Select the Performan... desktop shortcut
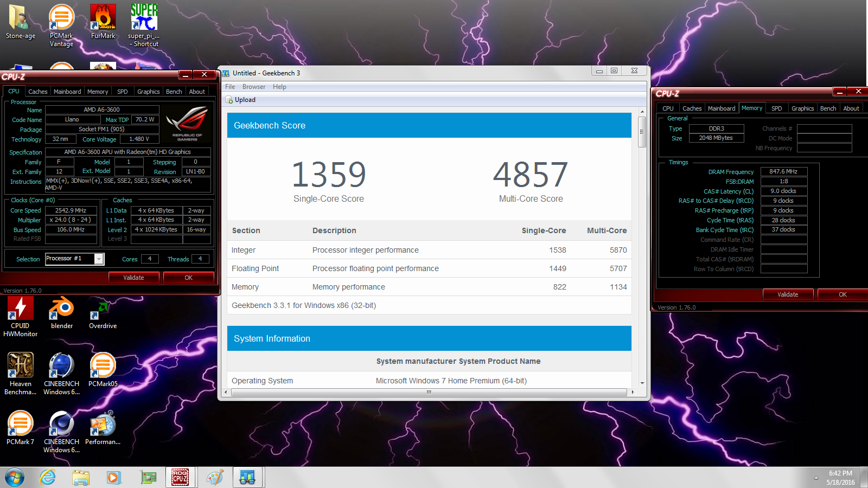Screen dimensions: 868x488 [103, 428]
